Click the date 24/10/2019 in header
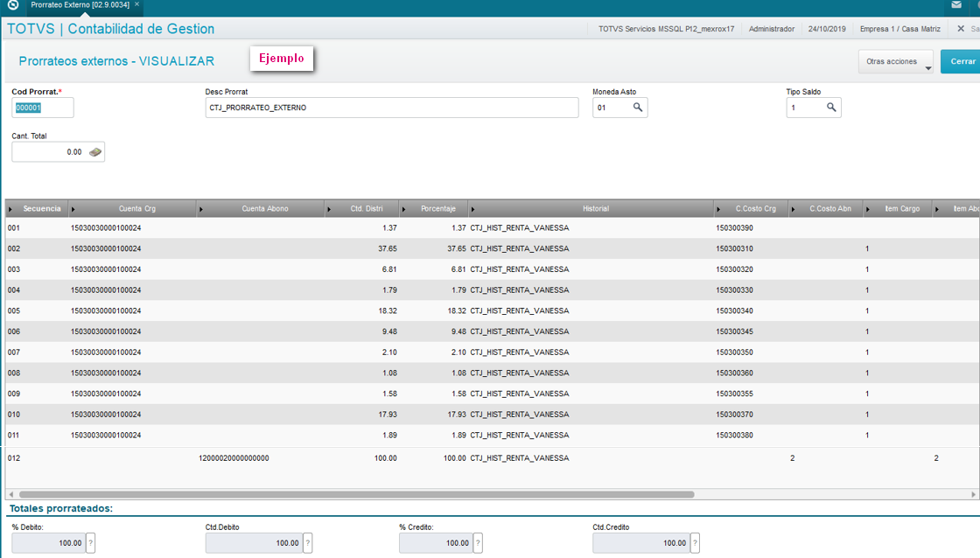Image resolution: width=980 pixels, height=558 pixels. coord(826,29)
